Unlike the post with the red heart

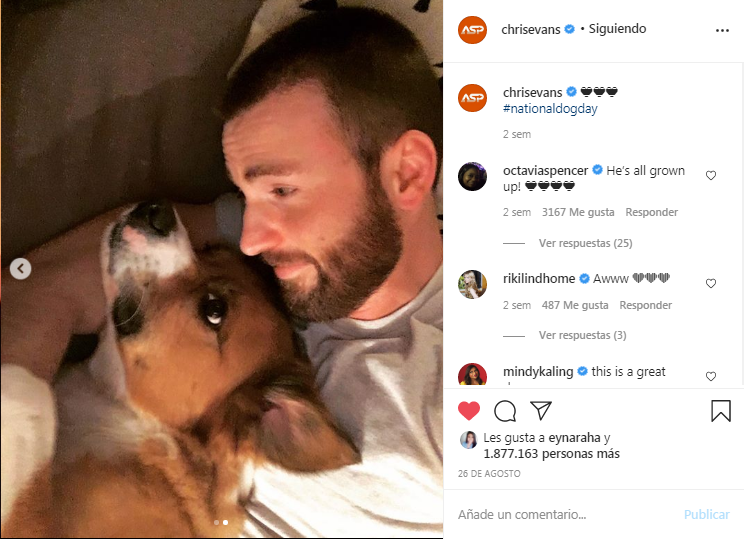pos(469,411)
